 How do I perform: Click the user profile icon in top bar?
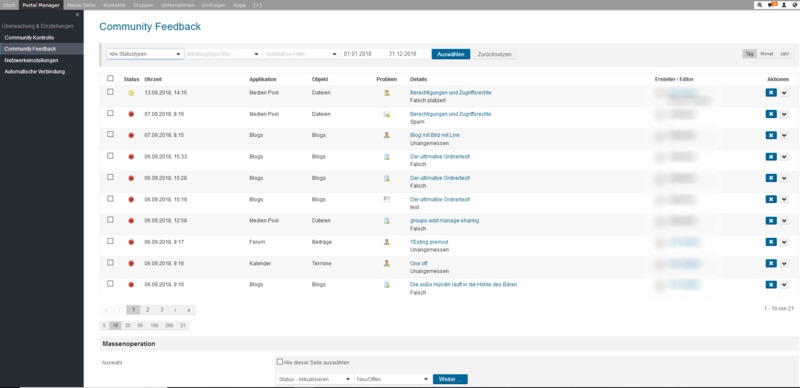(x=783, y=5)
